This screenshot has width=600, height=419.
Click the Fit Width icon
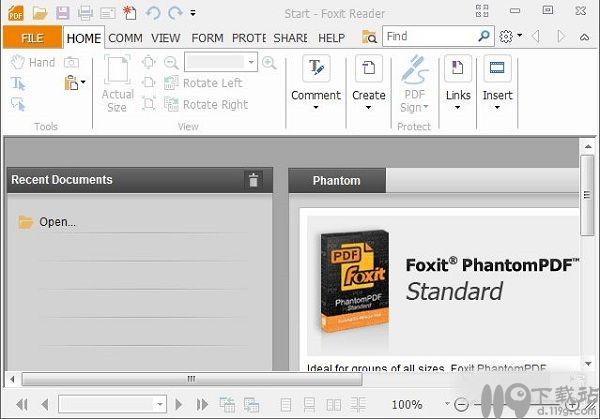point(148,82)
